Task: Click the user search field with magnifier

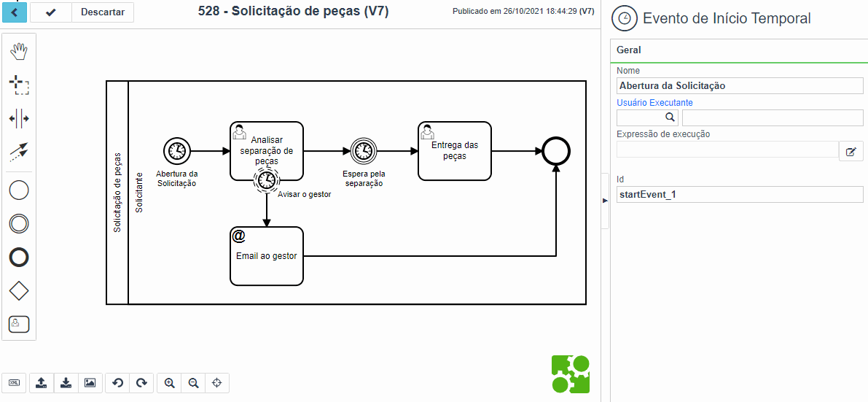Action: [647, 117]
